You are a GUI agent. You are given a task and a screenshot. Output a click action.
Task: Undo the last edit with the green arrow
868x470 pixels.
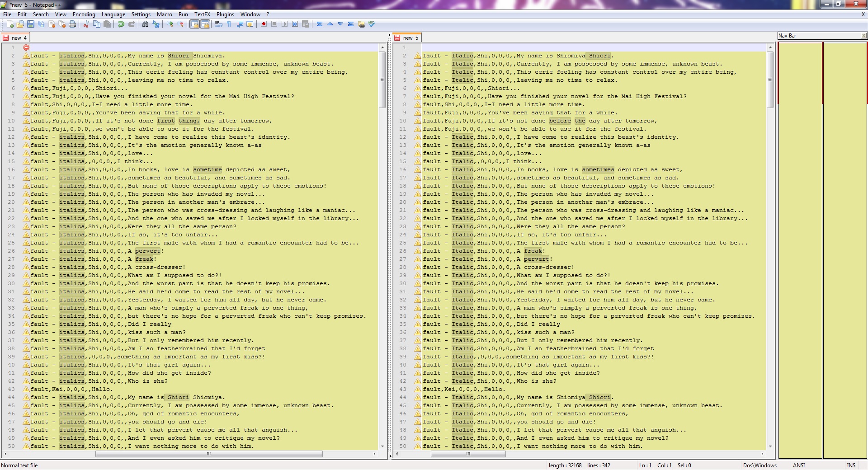121,24
